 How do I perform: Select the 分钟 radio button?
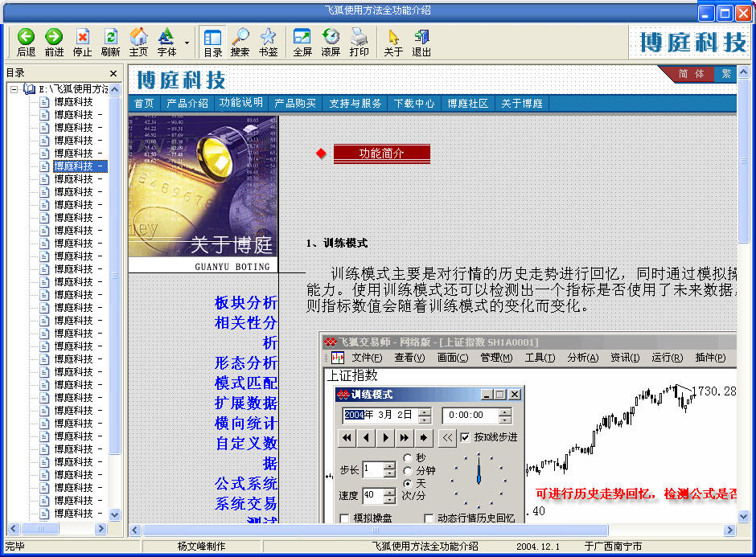tap(408, 470)
